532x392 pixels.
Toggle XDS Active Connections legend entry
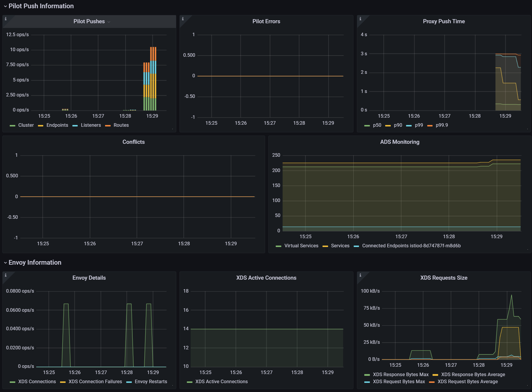[222, 382]
